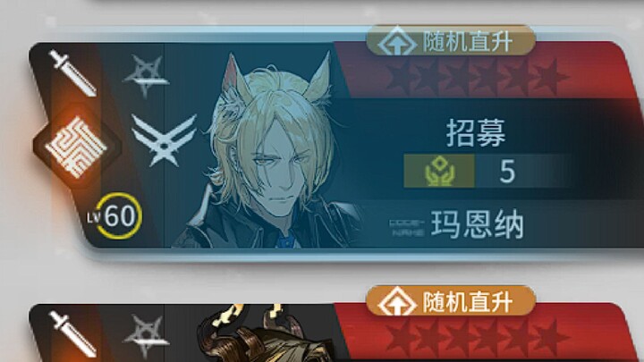
Task: Click the star promotion icon on bottom card
Action: tap(147, 336)
